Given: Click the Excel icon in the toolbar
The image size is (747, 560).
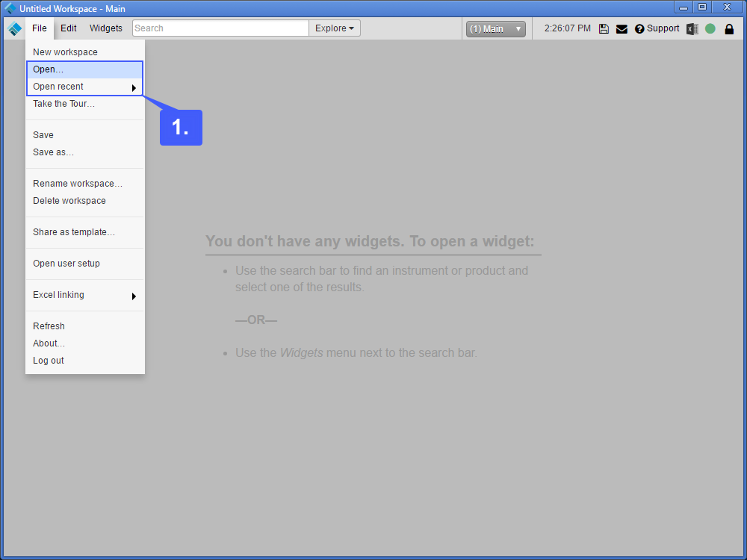Looking at the screenshot, I should 692,29.
